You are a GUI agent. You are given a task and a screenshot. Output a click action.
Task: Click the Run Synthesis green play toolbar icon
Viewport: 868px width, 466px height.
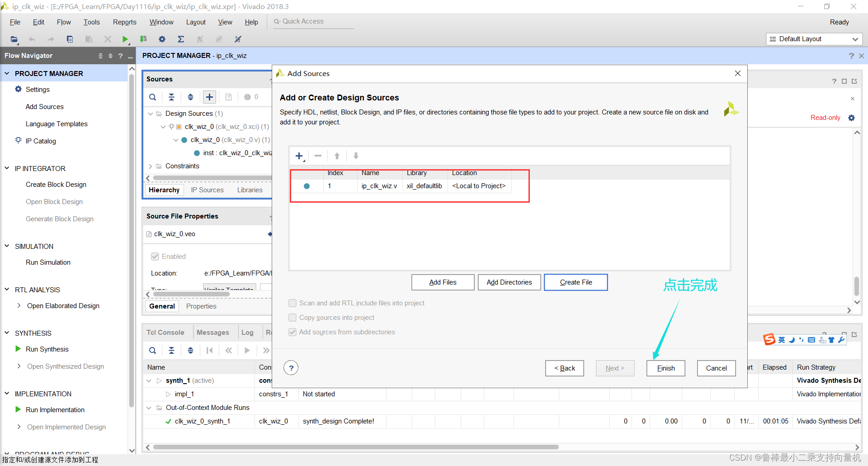[125, 39]
